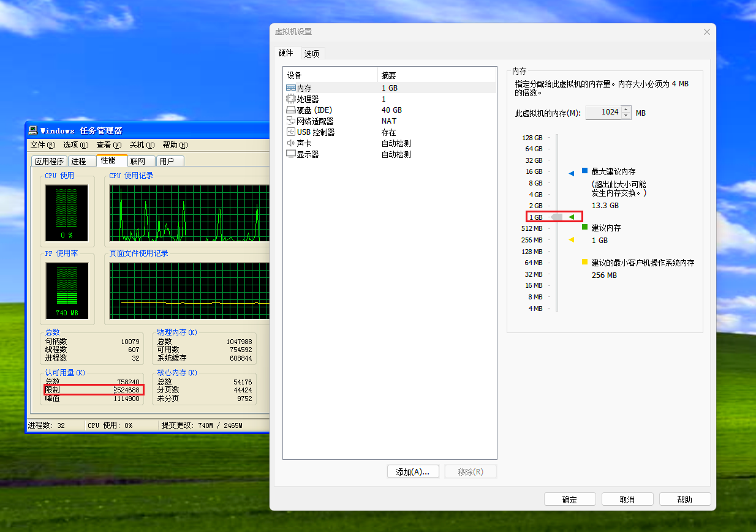Image resolution: width=756 pixels, height=532 pixels.
Task: Click the 2 GB slider label
Action: pos(536,206)
